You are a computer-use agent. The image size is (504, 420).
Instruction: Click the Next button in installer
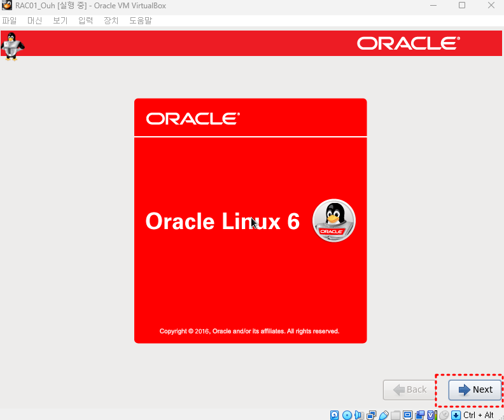tap(475, 390)
